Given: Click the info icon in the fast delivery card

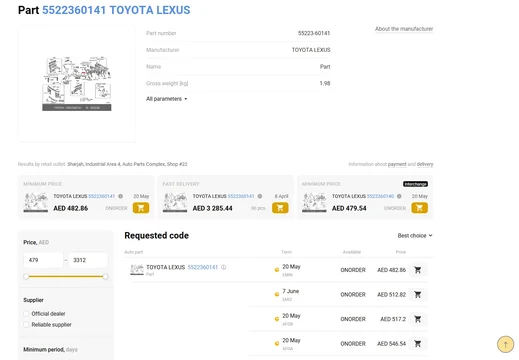Looking at the screenshot, I should coord(260,196).
